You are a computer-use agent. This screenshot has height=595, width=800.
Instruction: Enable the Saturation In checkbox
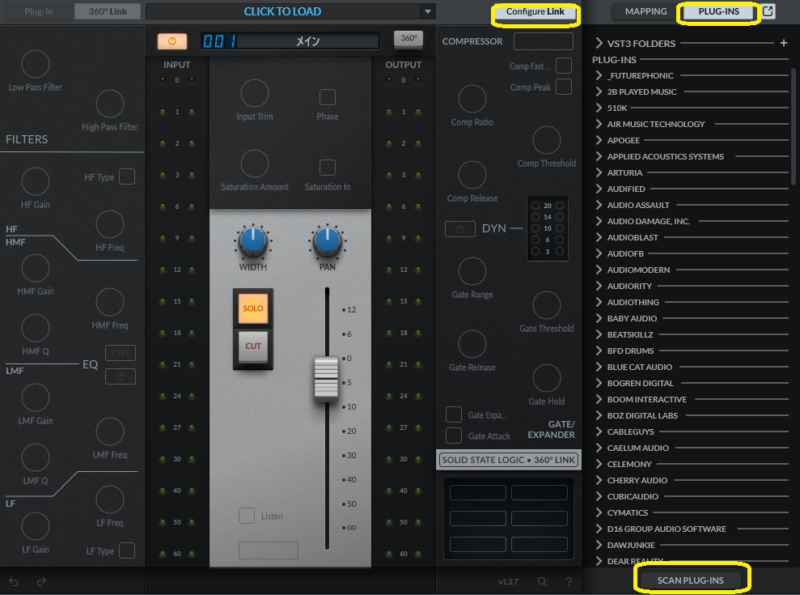point(327,167)
